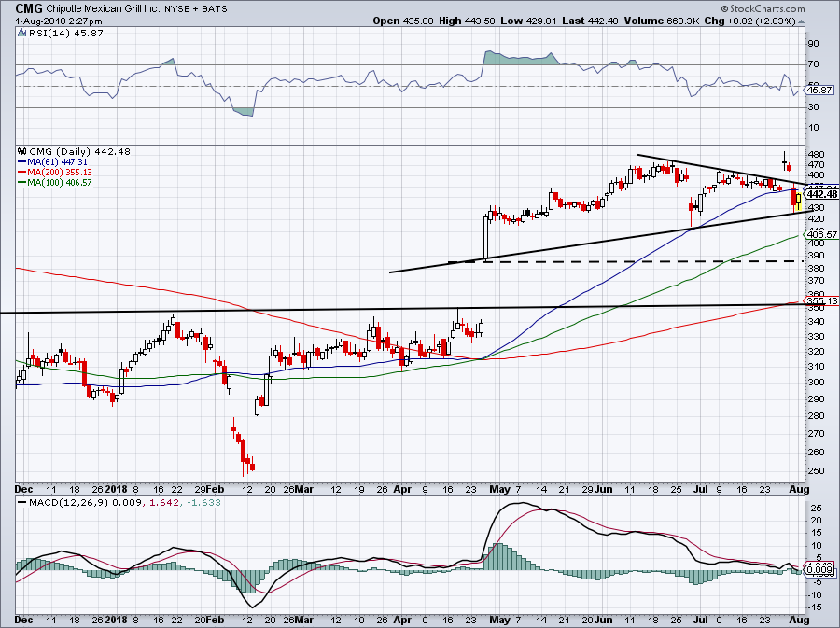Image resolution: width=840 pixels, height=628 pixels.
Task: Click the 70 overbought level on RSI axis
Action: pyautogui.click(x=814, y=64)
